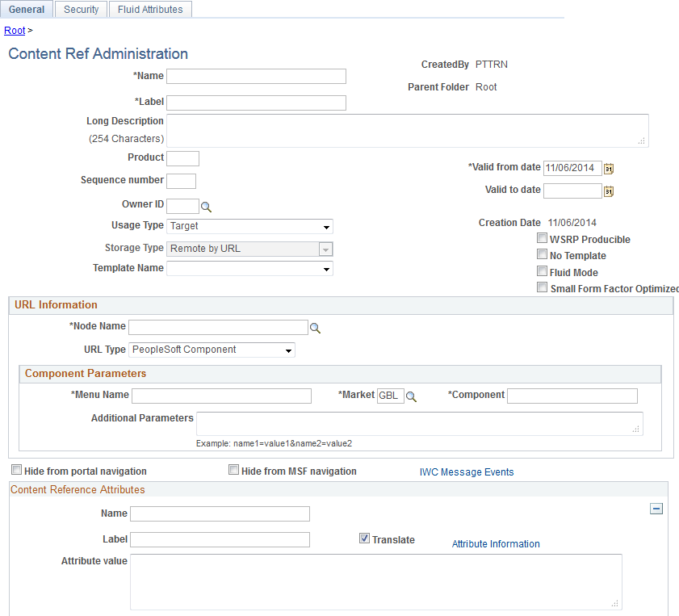The image size is (679, 616).
Task: Open the Market lookup magnifier
Action: (x=412, y=397)
